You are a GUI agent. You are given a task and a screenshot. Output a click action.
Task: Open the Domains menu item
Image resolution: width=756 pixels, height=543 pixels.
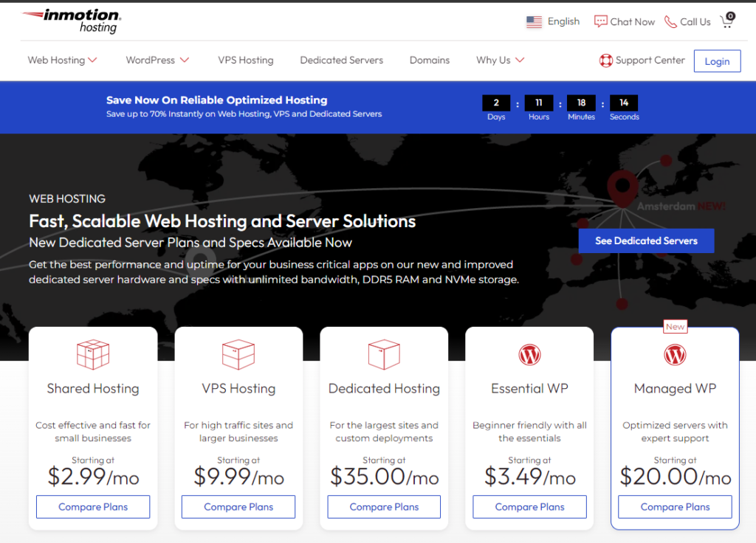click(x=430, y=60)
